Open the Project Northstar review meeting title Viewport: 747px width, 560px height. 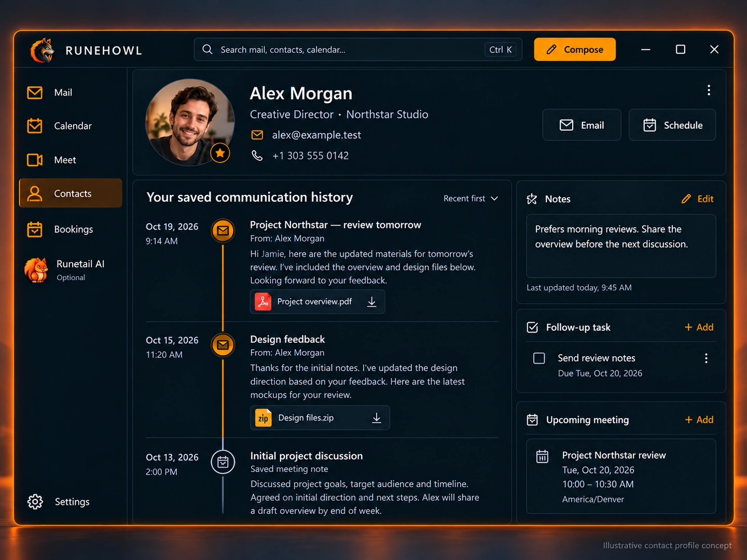[x=614, y=455]
